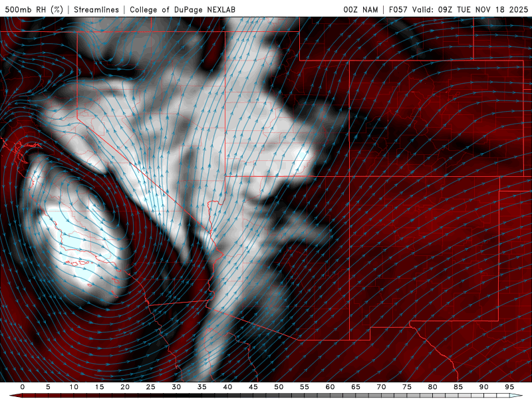Click the color bar value 40

pos(227,387)
